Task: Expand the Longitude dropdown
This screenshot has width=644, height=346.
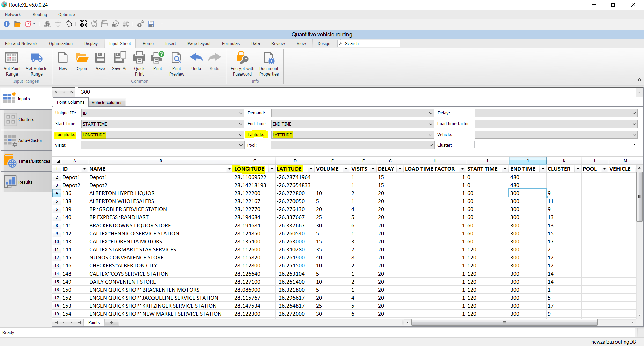Action: (240, 135)
